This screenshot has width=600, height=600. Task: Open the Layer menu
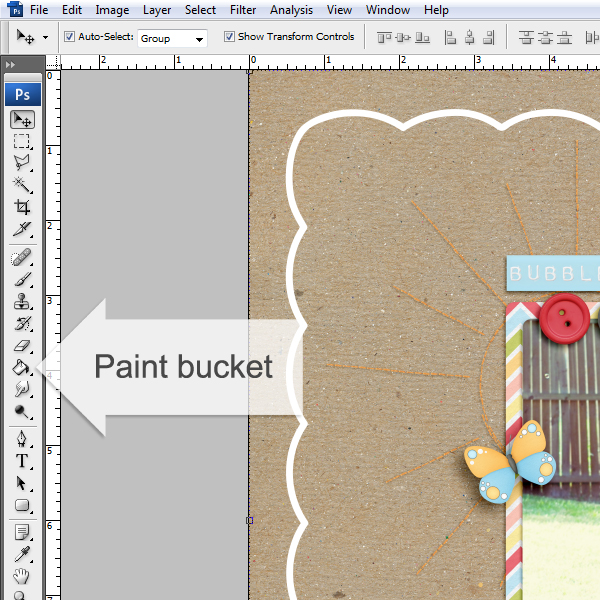(157, 10)
